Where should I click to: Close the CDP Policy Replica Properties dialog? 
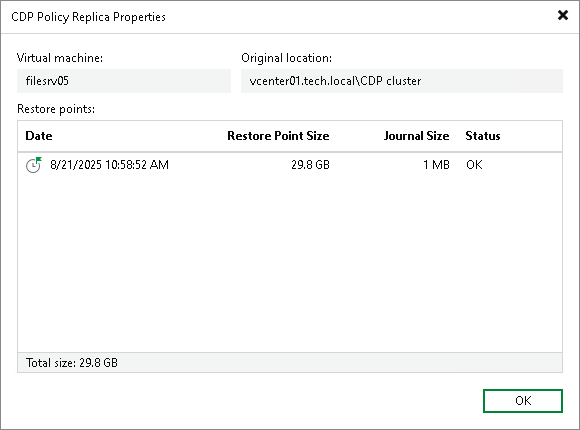point(563,15)
